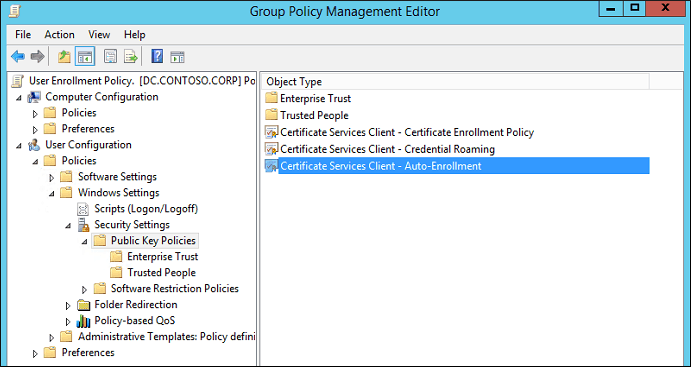Open the Help toolbar icon
The image size is (691, 367).
point(157,56)
